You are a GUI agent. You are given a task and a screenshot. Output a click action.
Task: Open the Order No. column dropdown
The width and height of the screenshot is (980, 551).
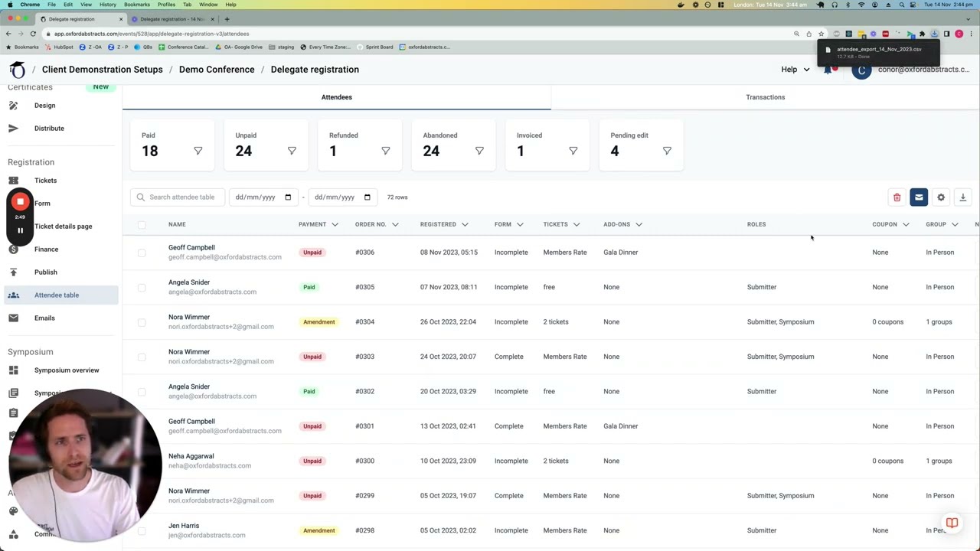tap(395, 224)
